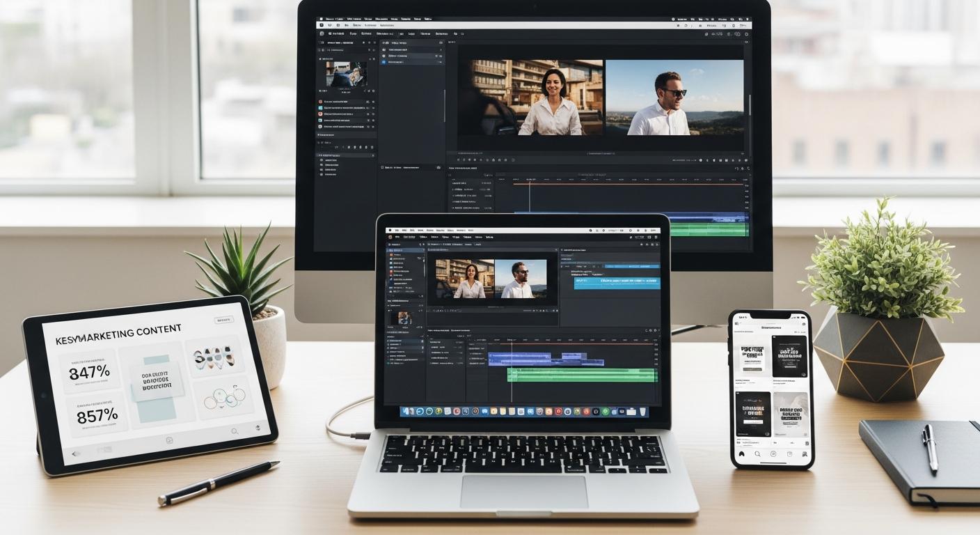The width and height of the screenshot is (980, 535).
Task: Tap the profile icon at the phone's bottom right
Action: pyautogui.click(x=805, y=454)
